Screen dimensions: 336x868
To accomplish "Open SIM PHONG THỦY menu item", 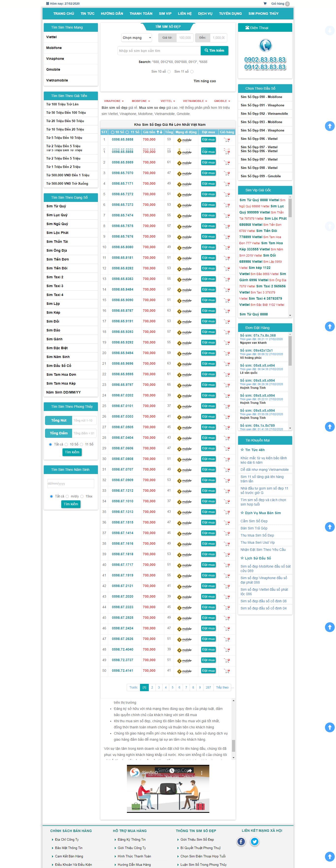I will point(264,14).
